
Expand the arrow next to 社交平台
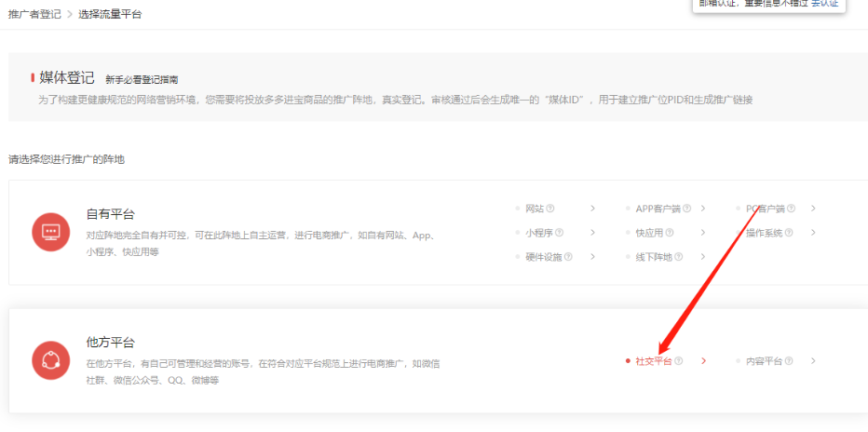tap(704, 361)
